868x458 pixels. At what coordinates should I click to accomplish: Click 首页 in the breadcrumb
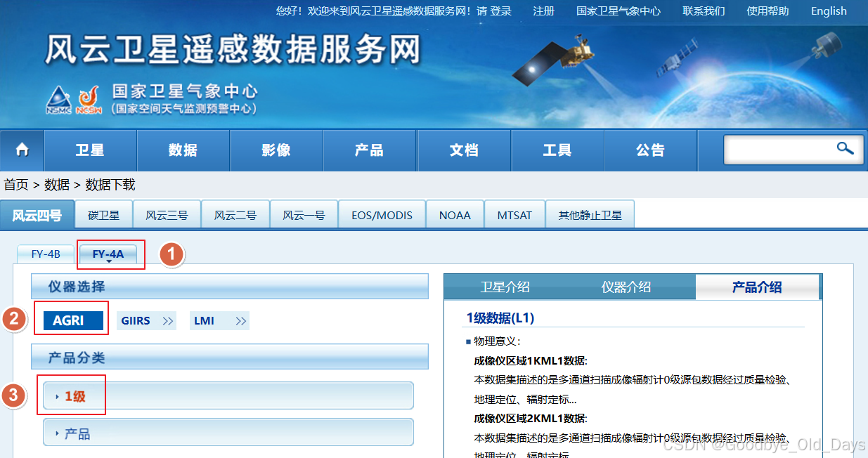[16, 185]
